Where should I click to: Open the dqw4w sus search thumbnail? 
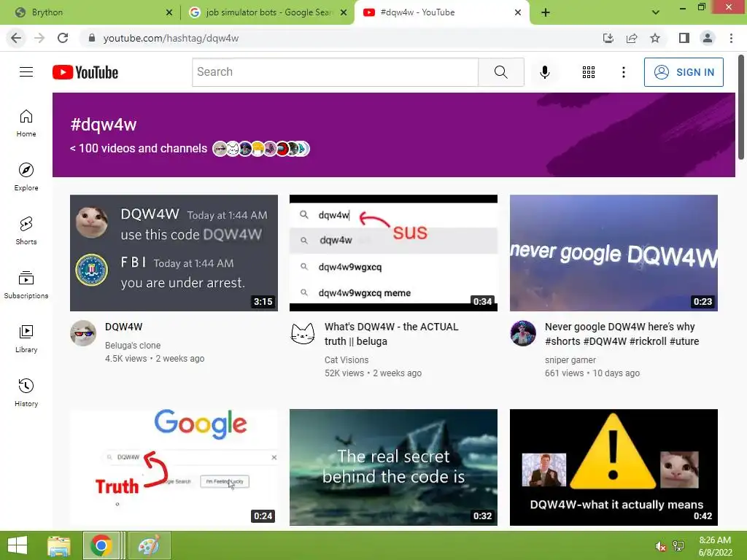393,253
